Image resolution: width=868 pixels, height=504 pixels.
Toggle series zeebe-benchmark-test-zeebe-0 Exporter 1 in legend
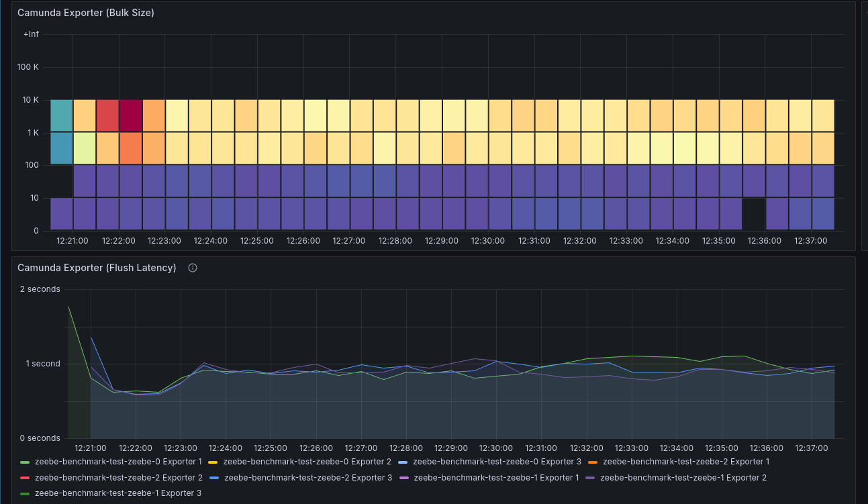click(x=118, y=462)
